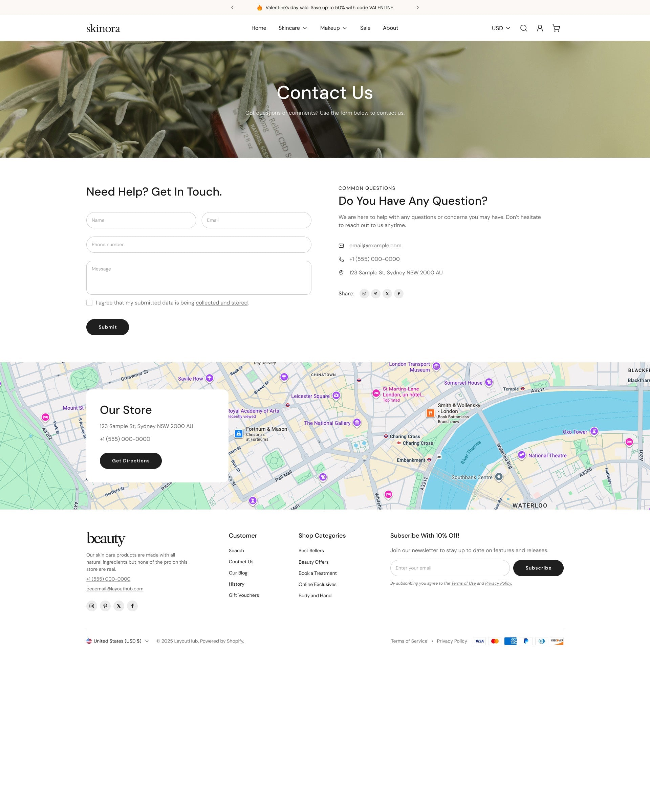Open the USD currency selector
The width and height of the screenshot is (650, 812).
[x=501, y=28]
